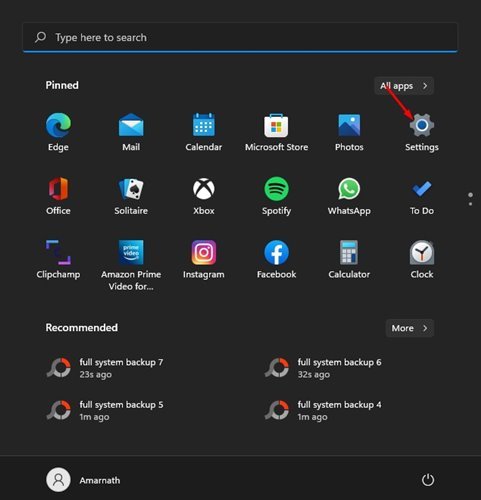This screenshot has width=481, height=500.
Task: Launch the Instagram app
Action: [x=204, y=260]
